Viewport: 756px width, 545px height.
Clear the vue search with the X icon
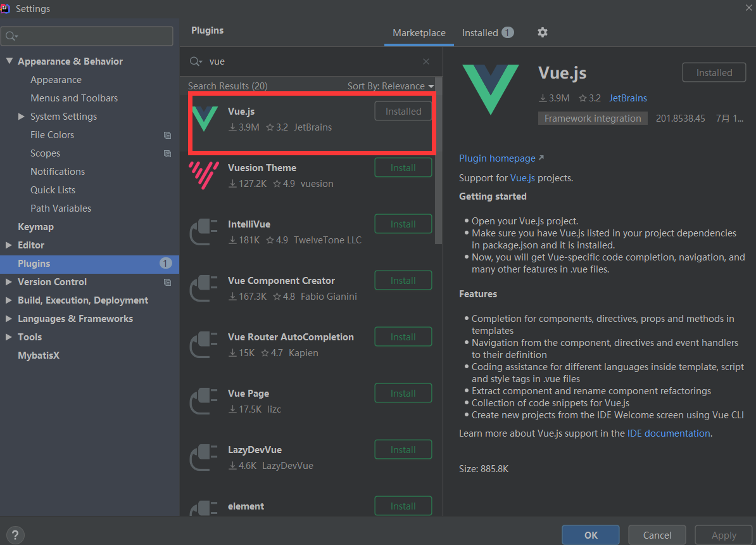pyautogui.click(x=426, y=61)
